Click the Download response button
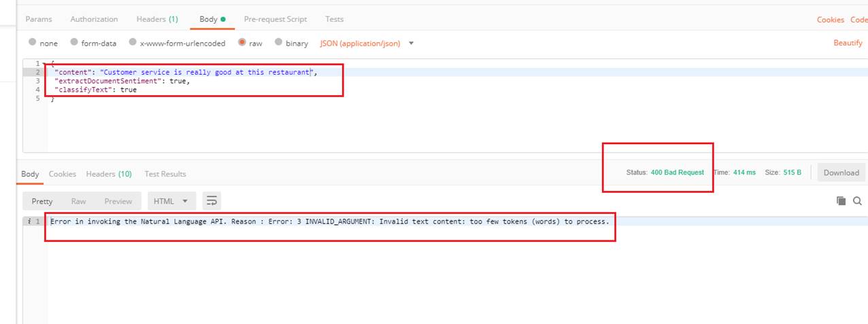This screenshot has width=868, height=324. point(841,173)
